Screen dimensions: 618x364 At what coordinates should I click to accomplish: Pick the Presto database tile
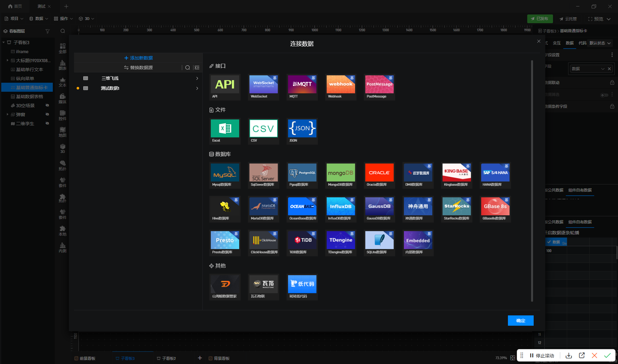tap(225, 243)
